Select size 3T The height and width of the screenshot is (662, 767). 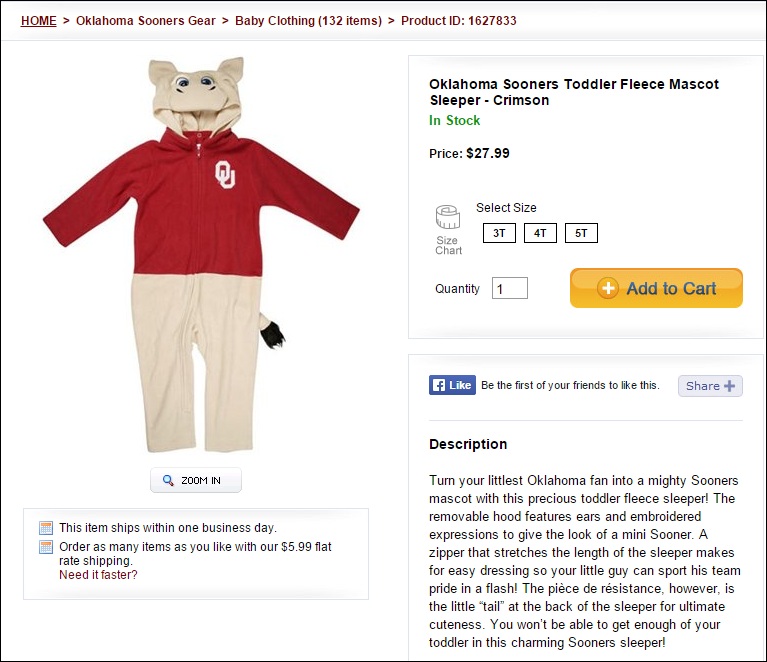(x=498, y=234)
